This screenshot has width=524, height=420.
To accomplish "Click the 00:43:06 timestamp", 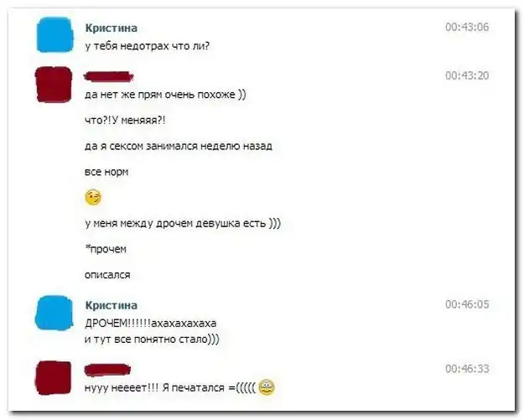I will click(467, 27).
